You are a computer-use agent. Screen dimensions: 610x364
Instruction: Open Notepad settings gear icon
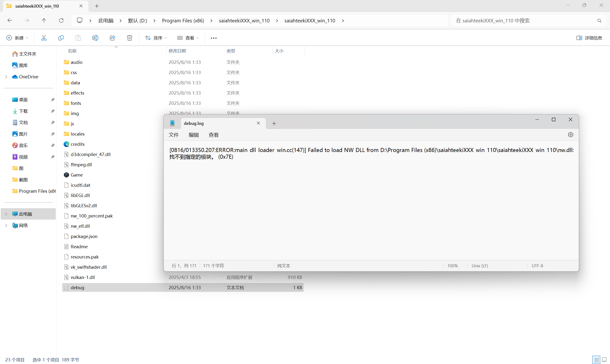(570, 135)
